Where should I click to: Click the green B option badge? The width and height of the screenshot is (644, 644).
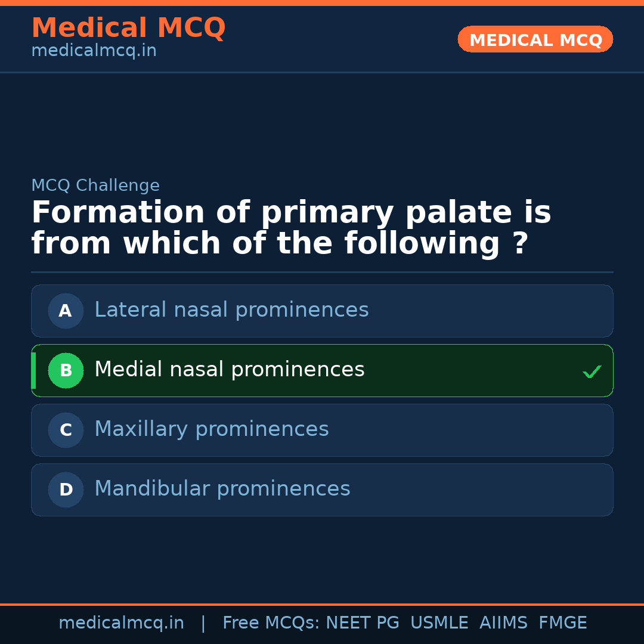[x=66, y=370]
